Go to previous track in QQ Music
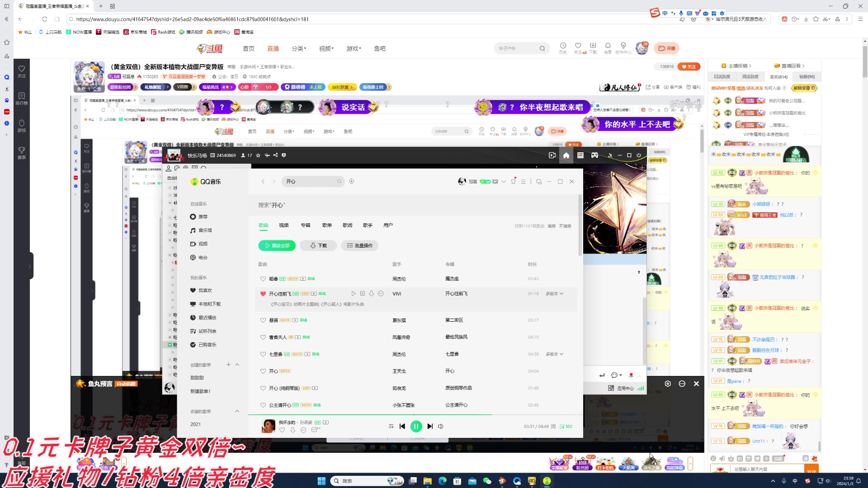 click(402, 426)
